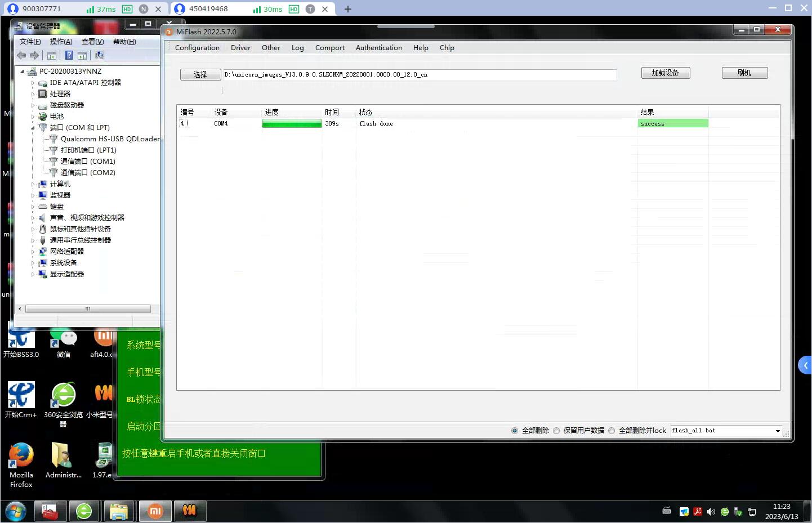The height and width of the screenshot is (523, 812).
Task: Collapse the 端口 (COM 和 LPT) node
Action: pos(33,128)
